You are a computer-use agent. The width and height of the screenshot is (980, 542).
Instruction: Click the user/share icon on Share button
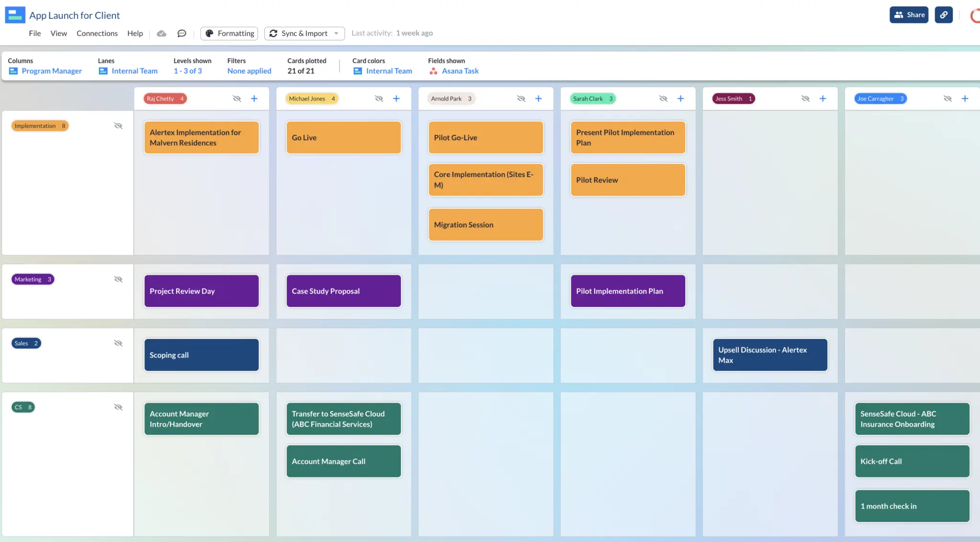[899, 15]
